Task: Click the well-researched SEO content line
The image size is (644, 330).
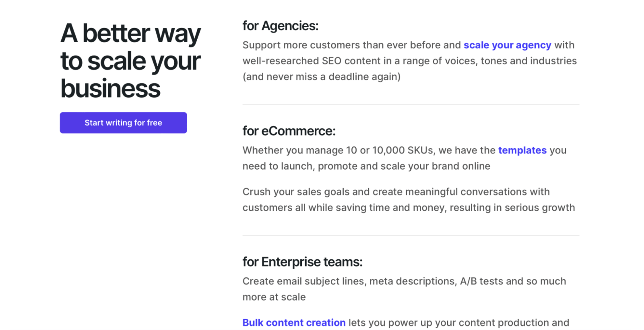Action: [409, 61]
